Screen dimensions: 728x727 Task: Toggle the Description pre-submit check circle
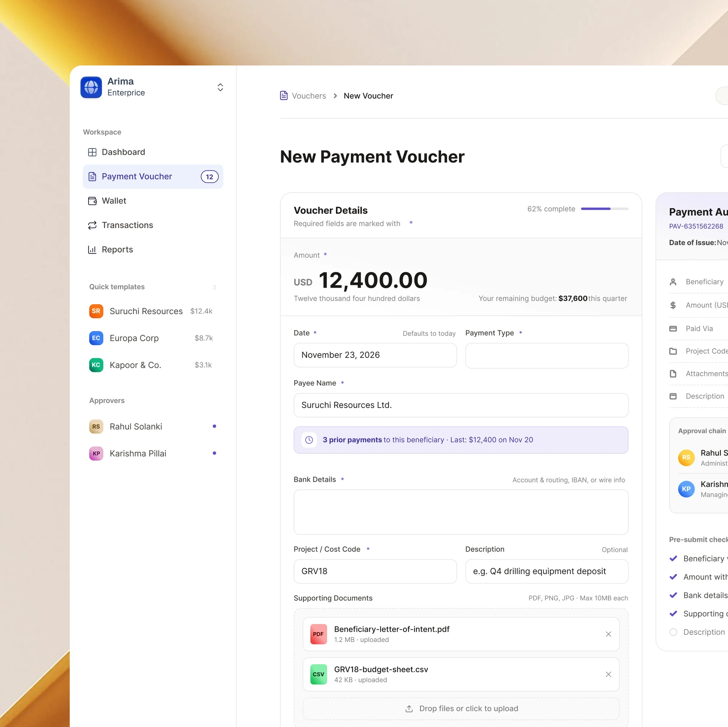point(673,632)
